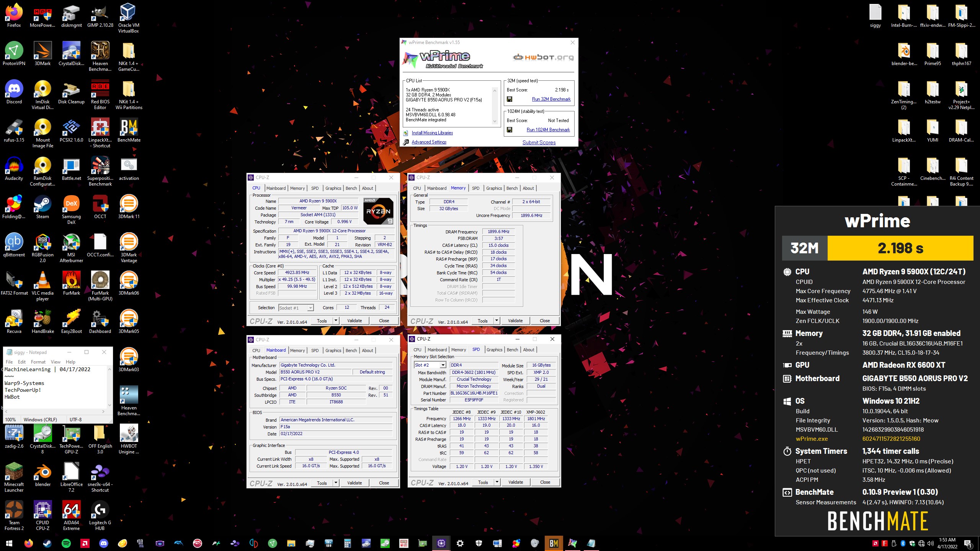Viewport: 980px width, 551px height.
Task: Click the Part Number field BL16G36C16U4B.M16FE1
Action: [x=474, y=393]
